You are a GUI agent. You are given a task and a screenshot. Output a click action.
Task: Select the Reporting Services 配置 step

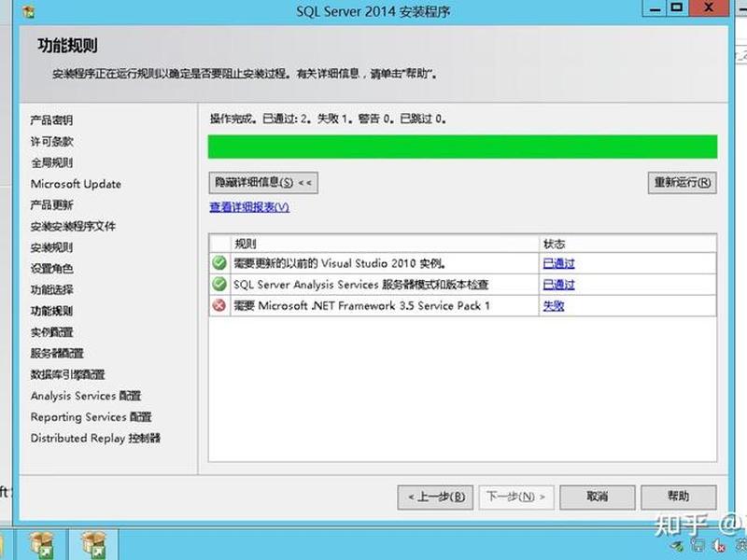[91, 416]
